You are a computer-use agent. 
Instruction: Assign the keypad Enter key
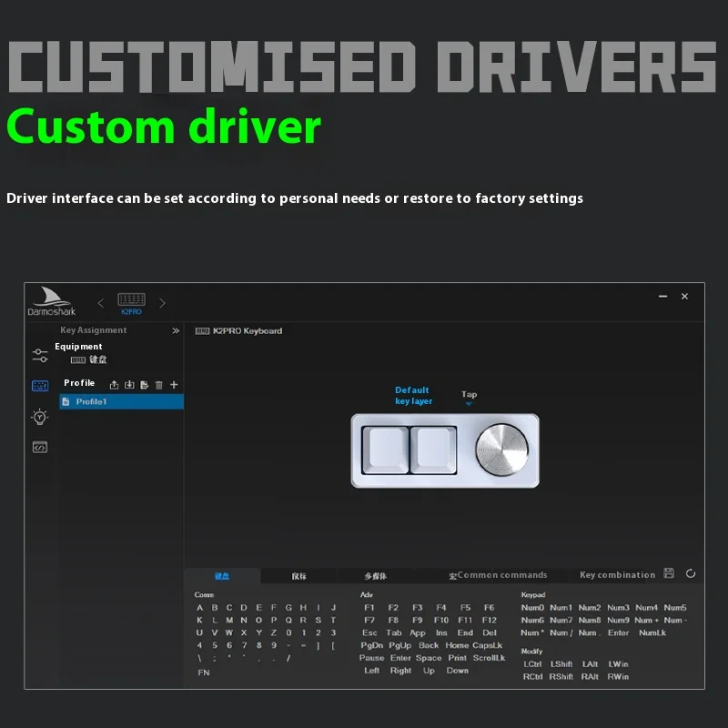click(x=618, y=632)
